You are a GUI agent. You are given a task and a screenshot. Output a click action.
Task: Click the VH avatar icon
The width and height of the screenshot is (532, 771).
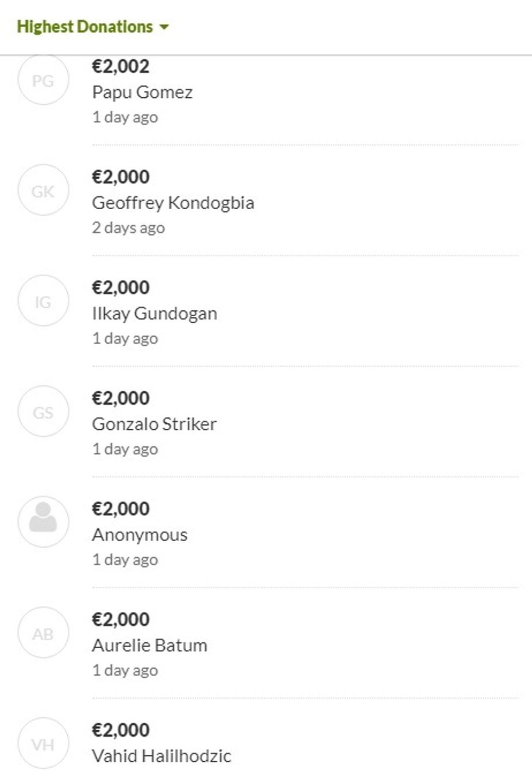tap(43, 744)
